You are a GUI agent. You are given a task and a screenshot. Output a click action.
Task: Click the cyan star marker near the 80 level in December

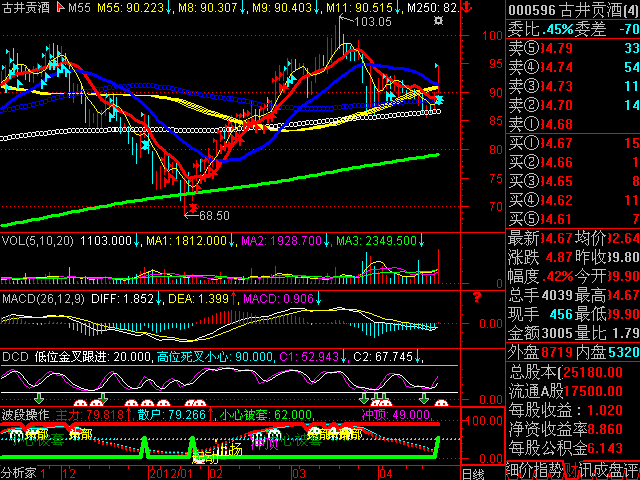145,144
